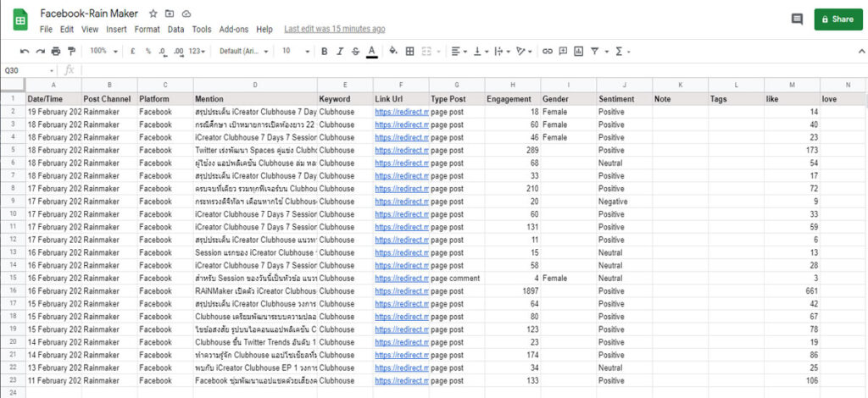Open the Format menu
This screenshot has width=868, height=398.
coord(147,30)
